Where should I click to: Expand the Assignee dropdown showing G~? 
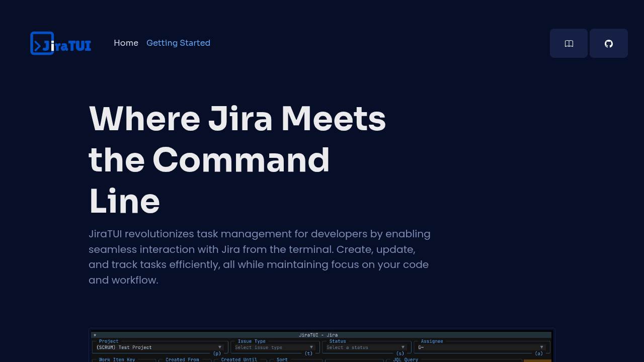tap(480, 347)
